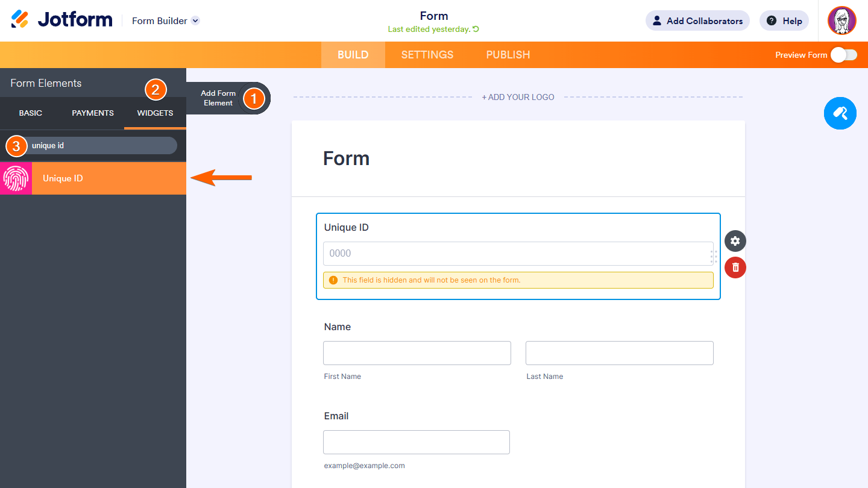Expand the Form Builder dropdown

pos(195,20)
